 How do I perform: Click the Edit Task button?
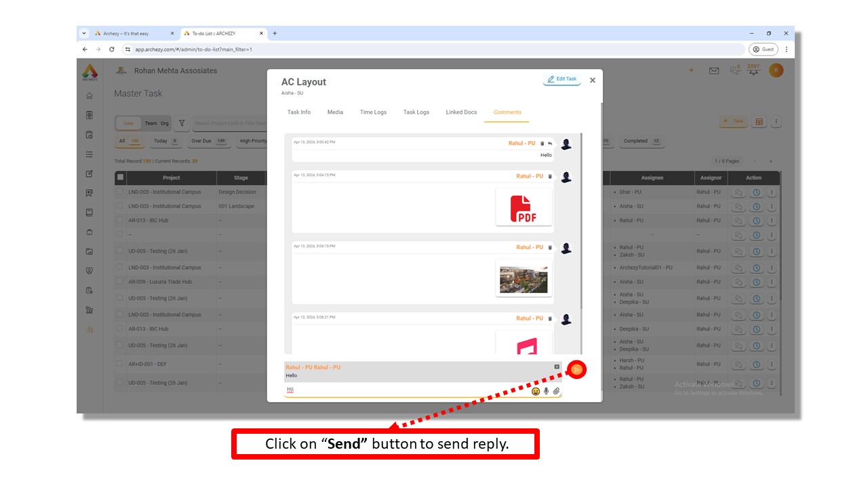point(562,79)
